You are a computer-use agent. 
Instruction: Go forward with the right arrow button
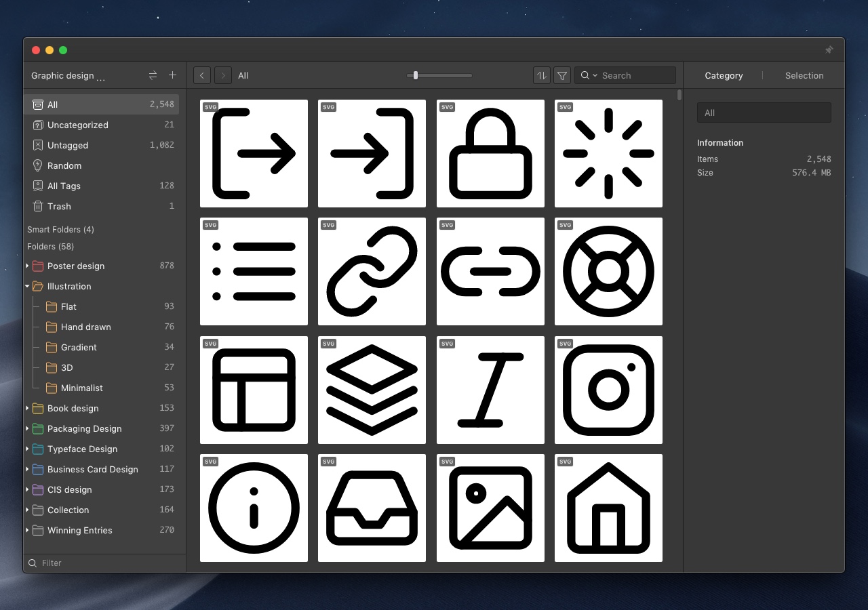[223, 75]
